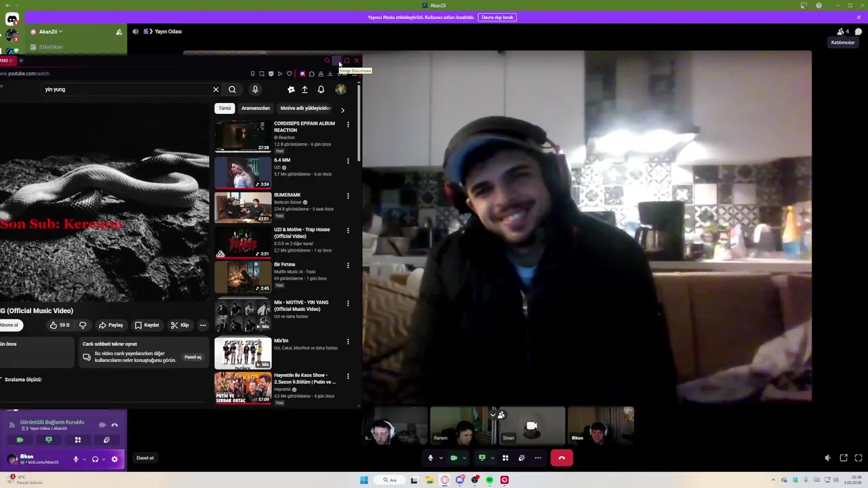Open 'Etkinlikler' in Discord sidebar
The width and height of the screenshot is (868, 488).
(x=51, y=47)
